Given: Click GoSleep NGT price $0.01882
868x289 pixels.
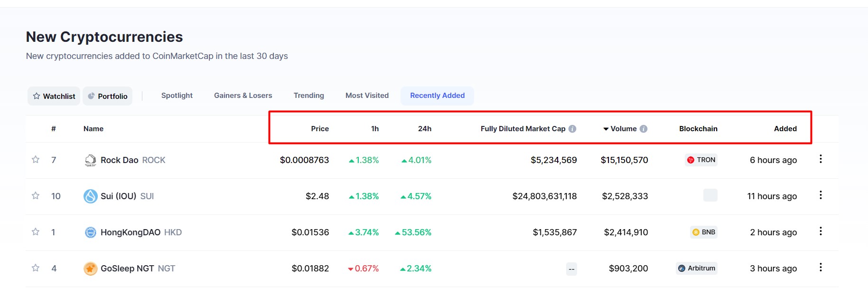Looking at the screenshot, I should click(310, 269).
